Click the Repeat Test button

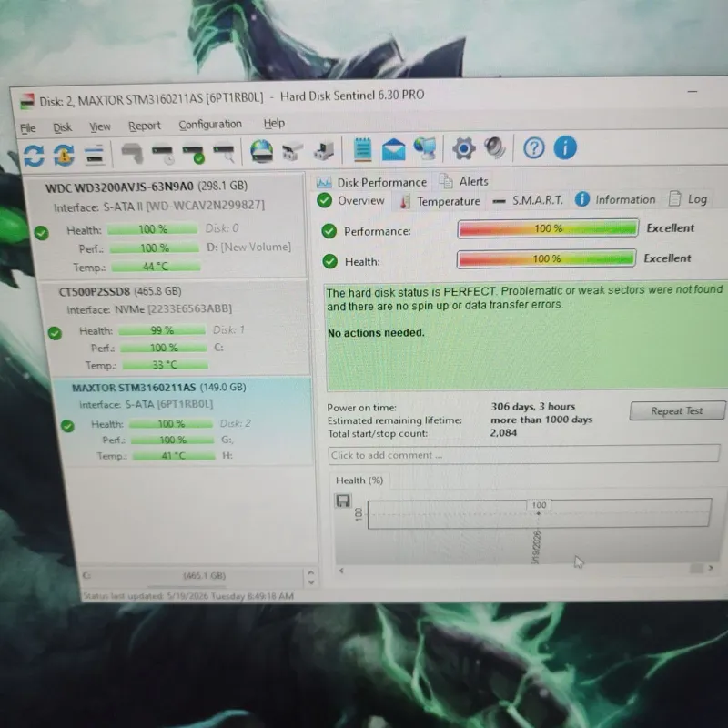[677, 411]
